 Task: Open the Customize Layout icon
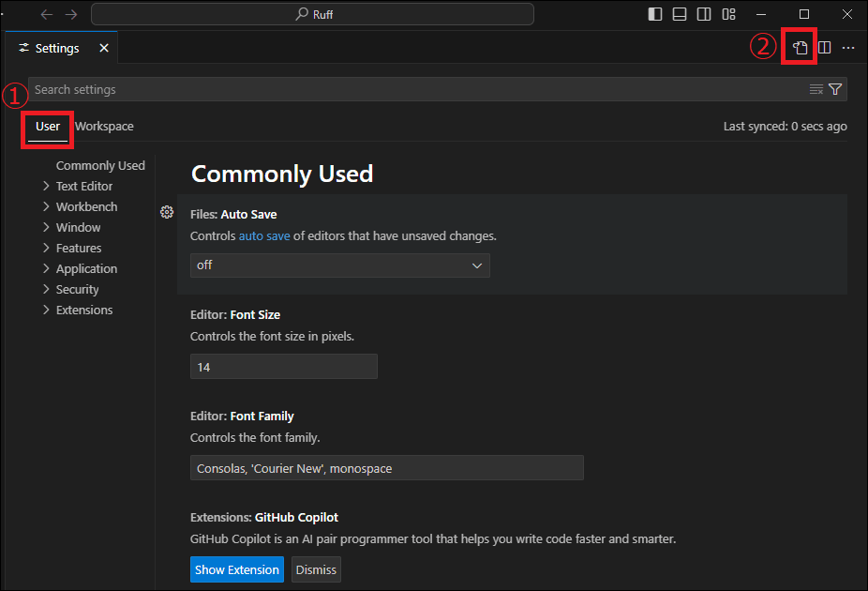728,14
